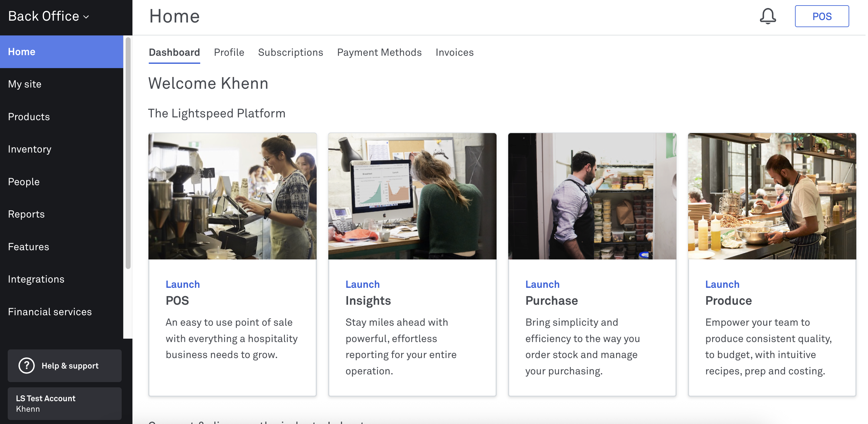This screenshot has width=868, height=424.
Task: Click Launch link on Purchase card
Action: (x=542, y=284)
